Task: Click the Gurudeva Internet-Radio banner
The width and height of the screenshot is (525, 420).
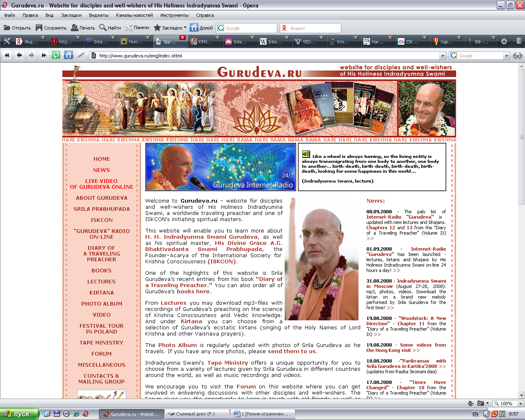Action: [x=221, y=167]
